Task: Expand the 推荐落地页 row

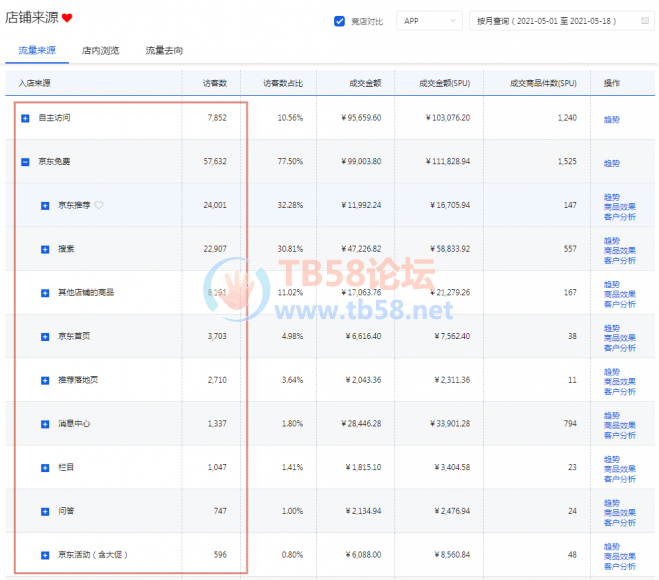Action: [45, 380]
